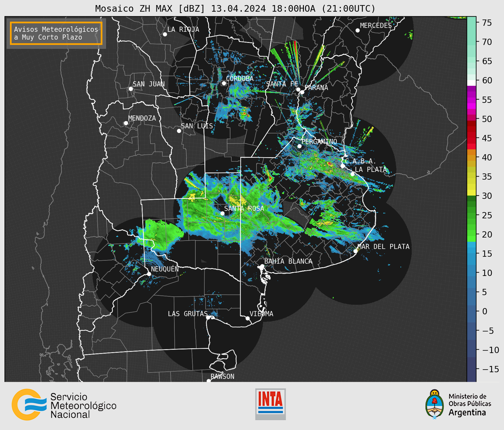Click the SAN LUIS city marker dot
504x430 pixels.
pyautogui.click(x=179, y=131)
